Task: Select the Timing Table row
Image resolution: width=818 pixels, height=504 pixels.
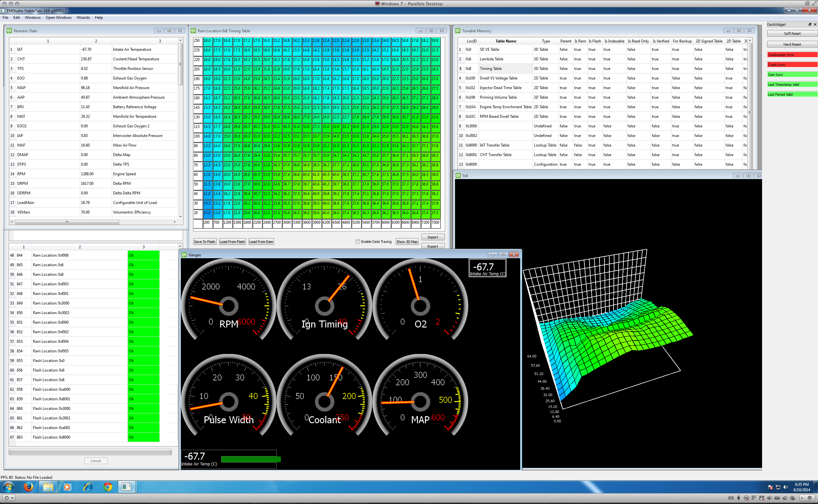Action: point(490,69)
